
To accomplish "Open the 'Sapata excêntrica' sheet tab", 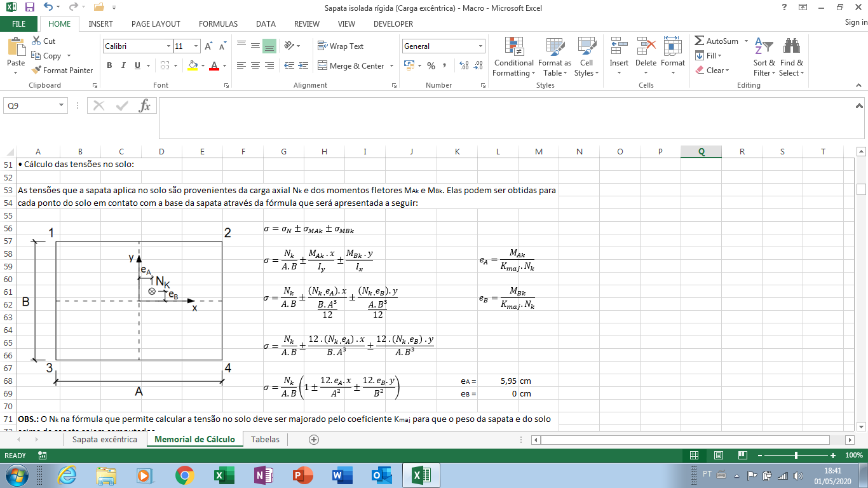I will [x=105, y=439].
